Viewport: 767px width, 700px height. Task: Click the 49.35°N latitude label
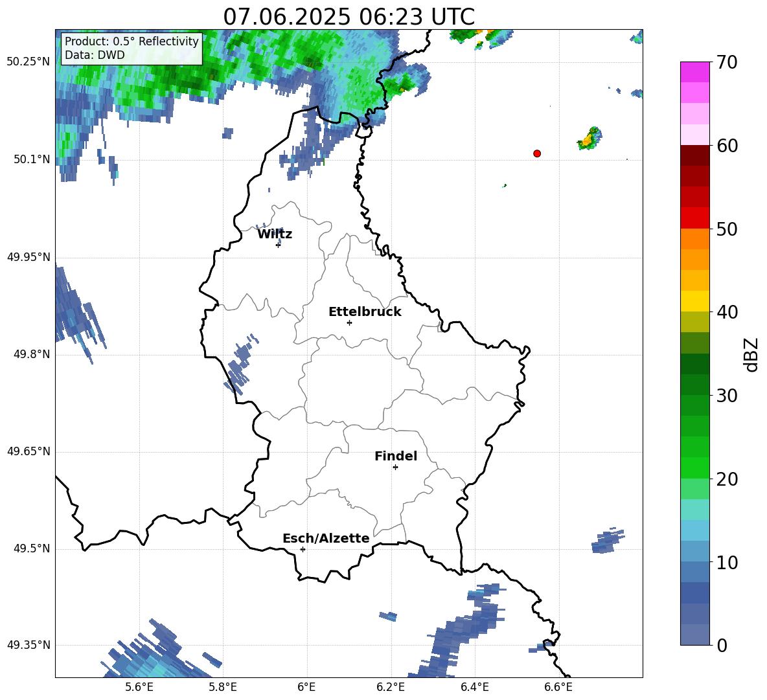tap(29, 645)
